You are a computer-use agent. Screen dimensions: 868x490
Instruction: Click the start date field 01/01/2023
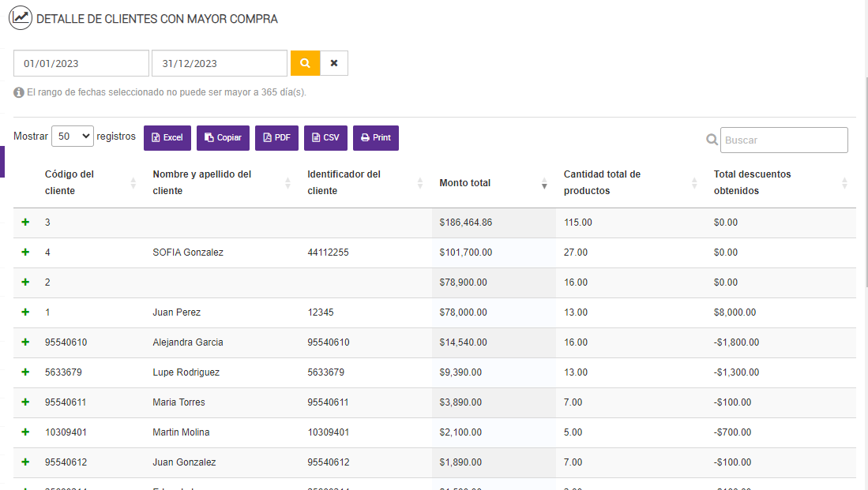(x=81, y=63)
